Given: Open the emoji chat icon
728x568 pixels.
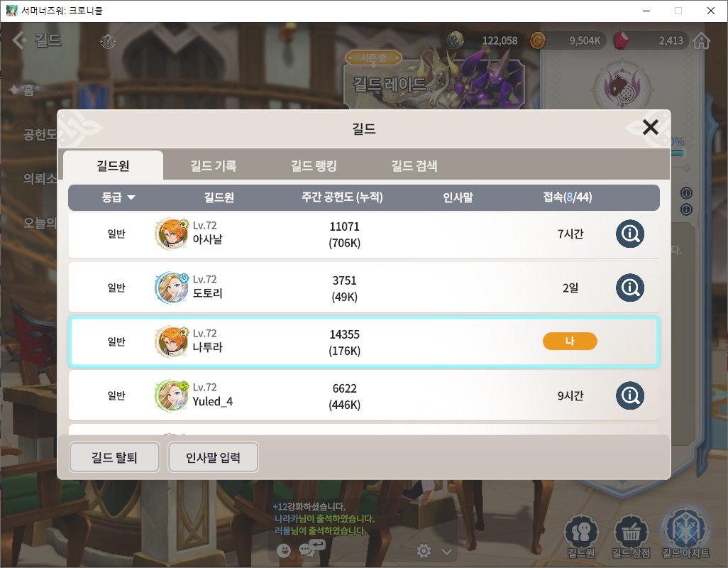Looking at the screenshot, I should coord(283,551).
